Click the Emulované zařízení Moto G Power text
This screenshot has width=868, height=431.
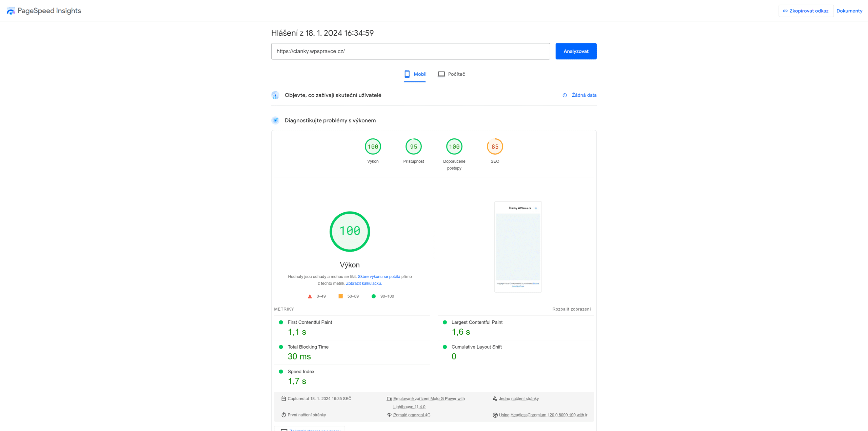point(429,403)
